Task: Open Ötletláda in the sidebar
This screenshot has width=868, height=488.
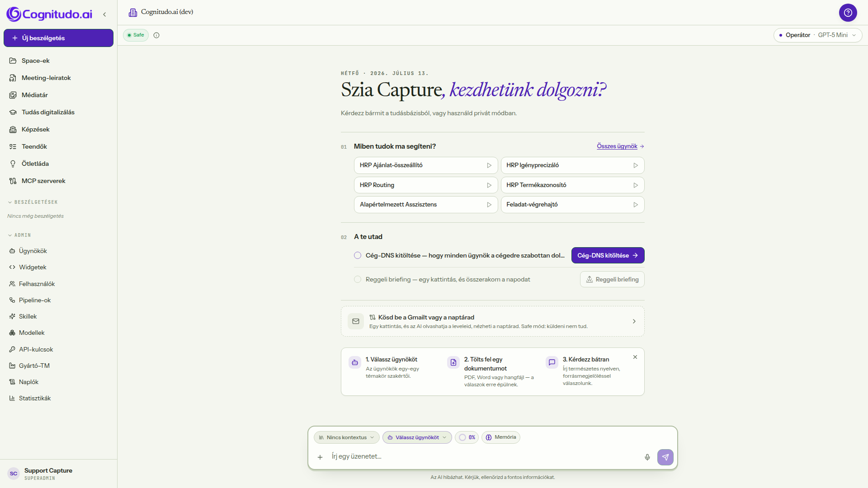Action: tap(58, 164)
